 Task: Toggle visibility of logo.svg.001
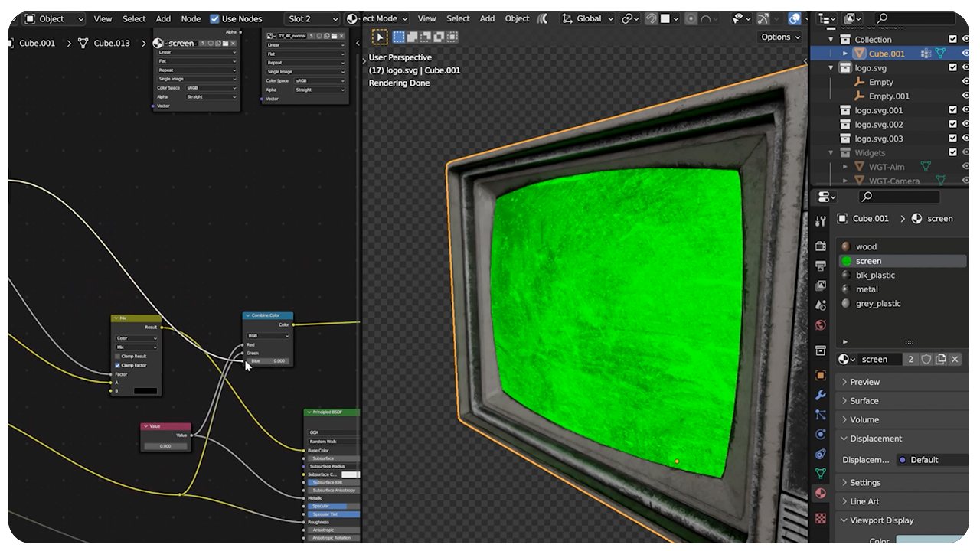[965, 109]
